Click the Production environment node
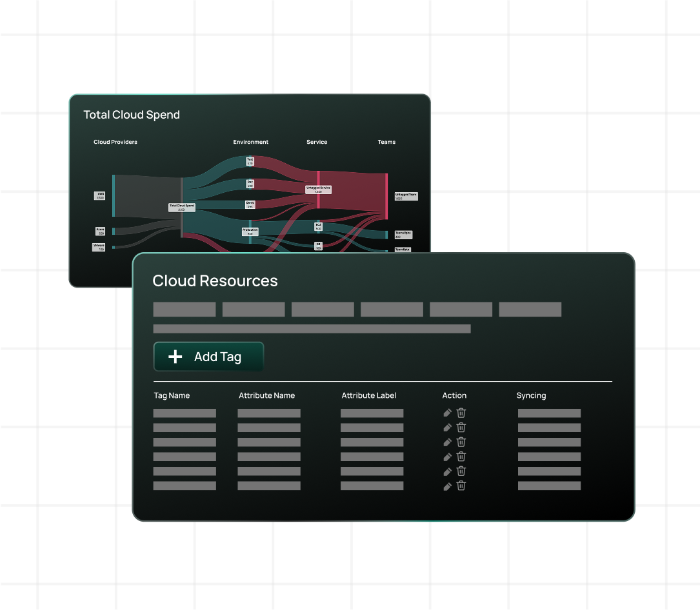 point(250,231)
